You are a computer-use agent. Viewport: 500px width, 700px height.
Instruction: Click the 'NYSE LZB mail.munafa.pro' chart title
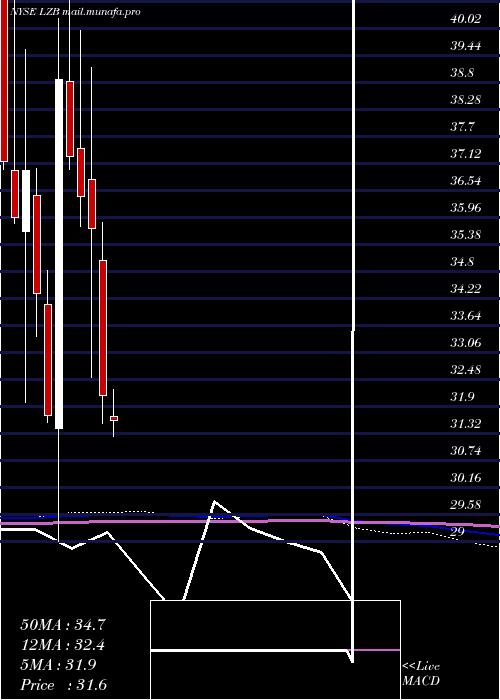(x=75, y=12)
